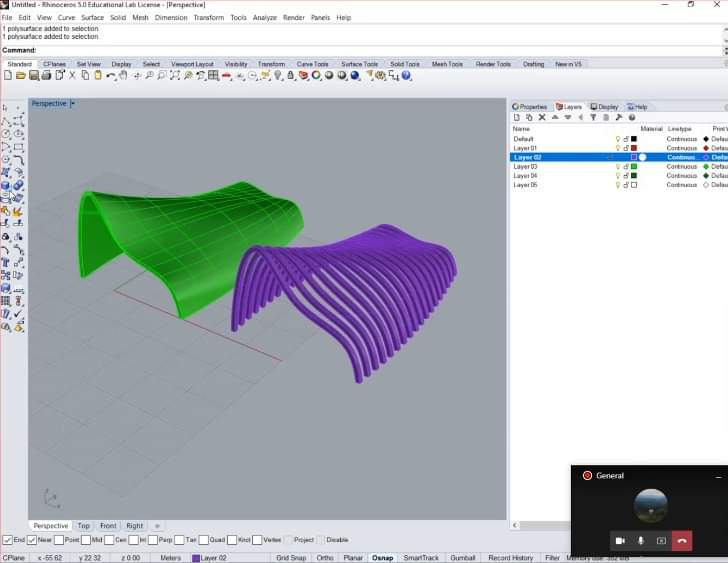Toggle the Gumball status bar button

pos(463,557)
